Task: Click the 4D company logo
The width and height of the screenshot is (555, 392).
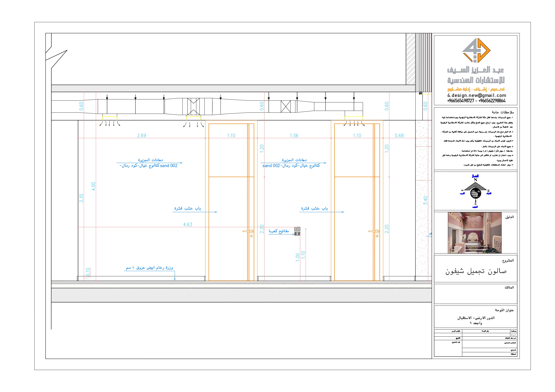Action: (x=476, y=50)
